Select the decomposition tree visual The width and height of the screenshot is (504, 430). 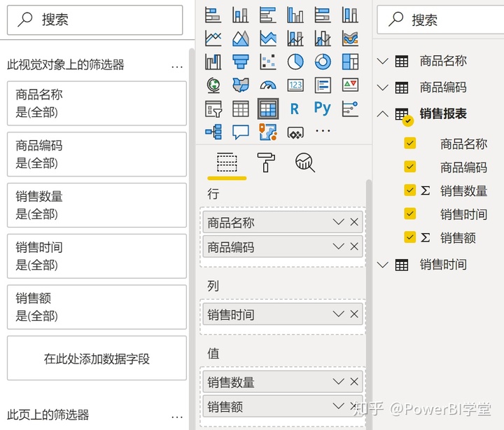pyautogui.click(x=213, y=132)
